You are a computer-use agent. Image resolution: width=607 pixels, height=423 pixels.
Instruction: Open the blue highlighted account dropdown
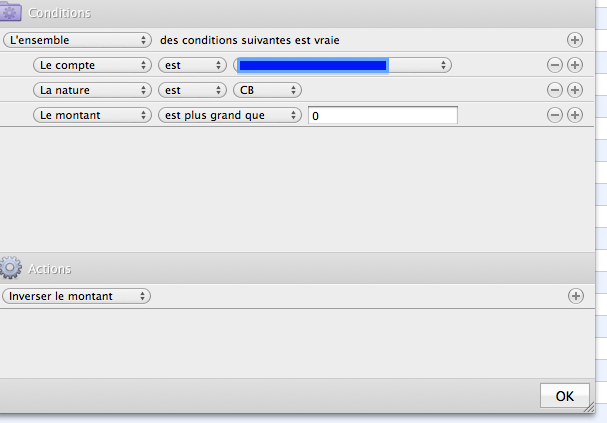[x=342, y=65]
